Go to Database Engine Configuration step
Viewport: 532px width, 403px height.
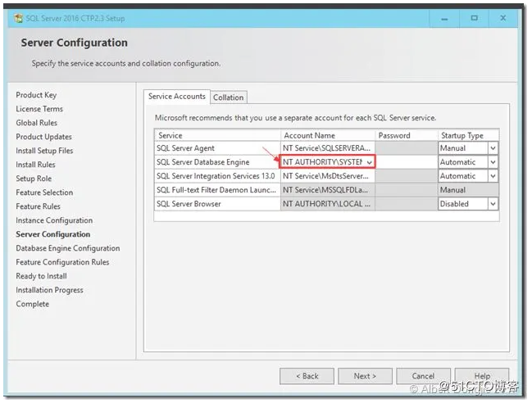[x=68, y=248]
